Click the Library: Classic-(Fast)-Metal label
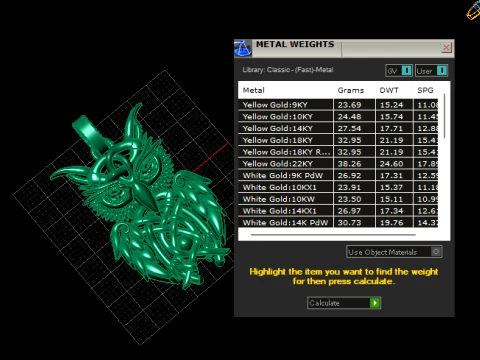 (288, 70)
